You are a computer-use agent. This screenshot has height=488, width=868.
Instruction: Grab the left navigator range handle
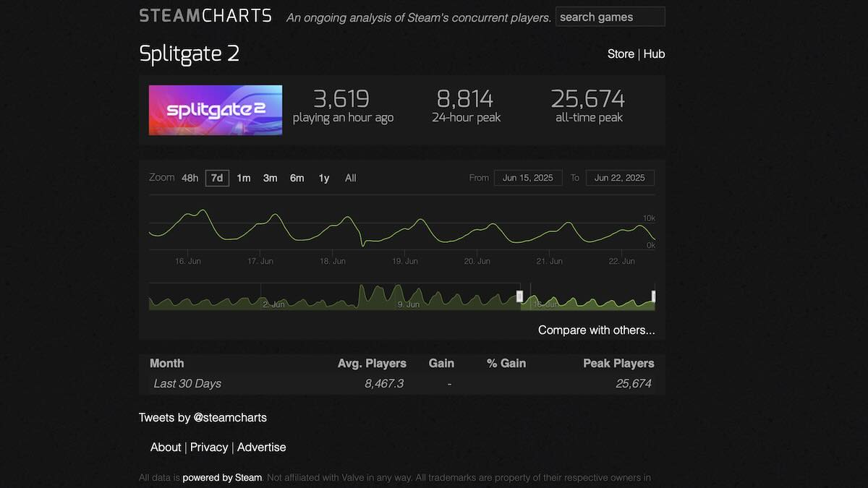click(x=519, y=296)
